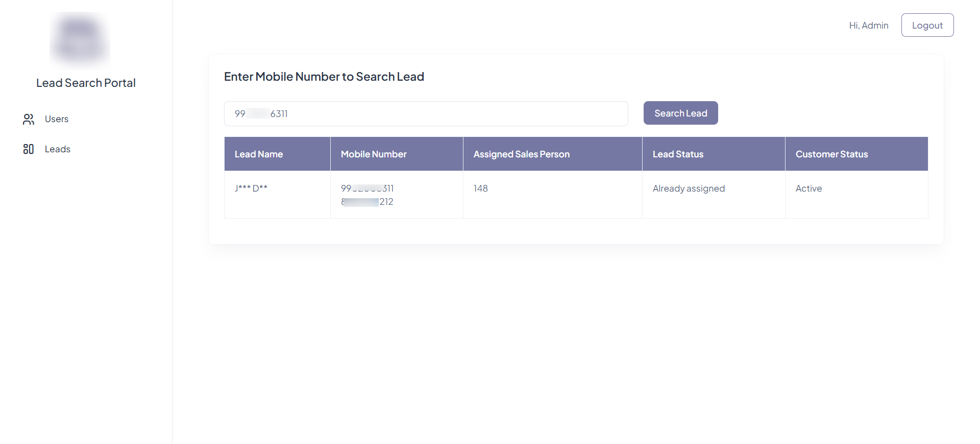Click the Lead Name column header

[x=259, y=154]
